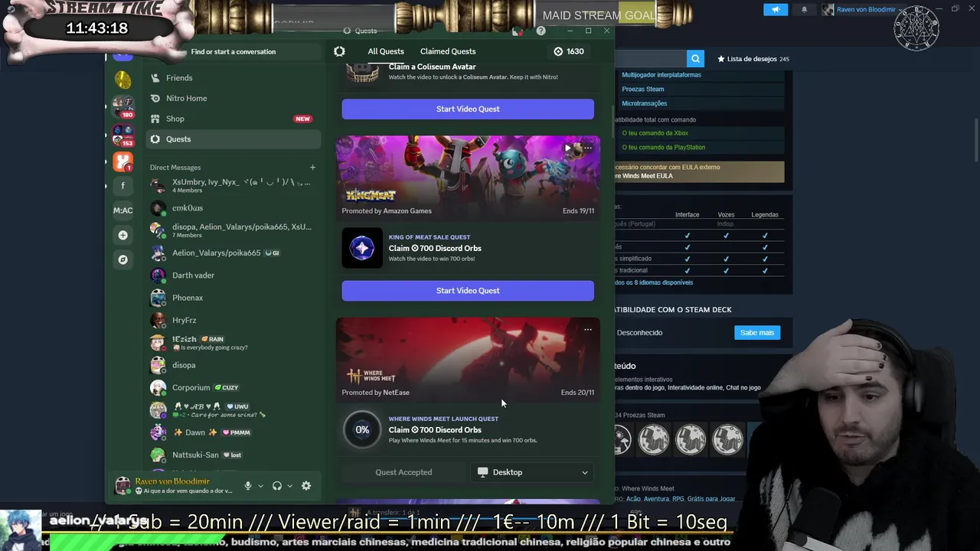Open Nitro Home page
This screenshot has width=980, height=551.
234,98
